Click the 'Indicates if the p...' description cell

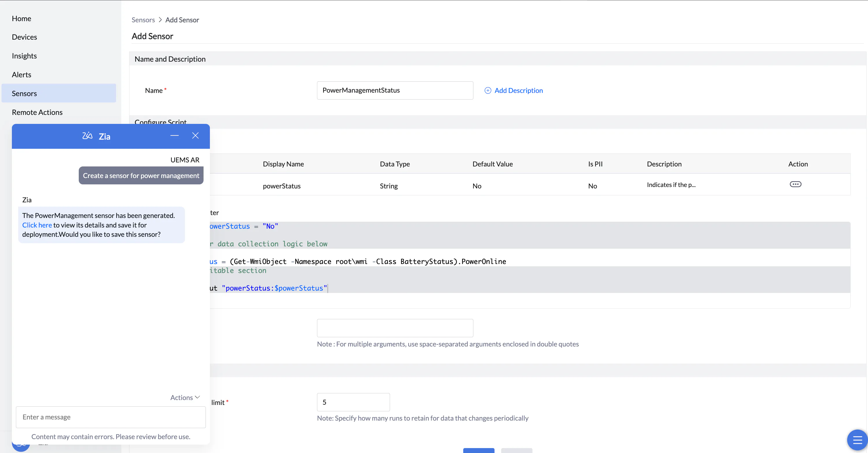pos(671,185)
